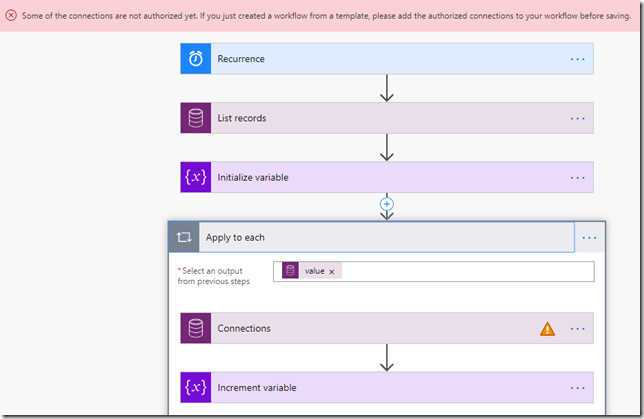Click the Initialize variable curly-brace icon

click(x=196, y=177)
